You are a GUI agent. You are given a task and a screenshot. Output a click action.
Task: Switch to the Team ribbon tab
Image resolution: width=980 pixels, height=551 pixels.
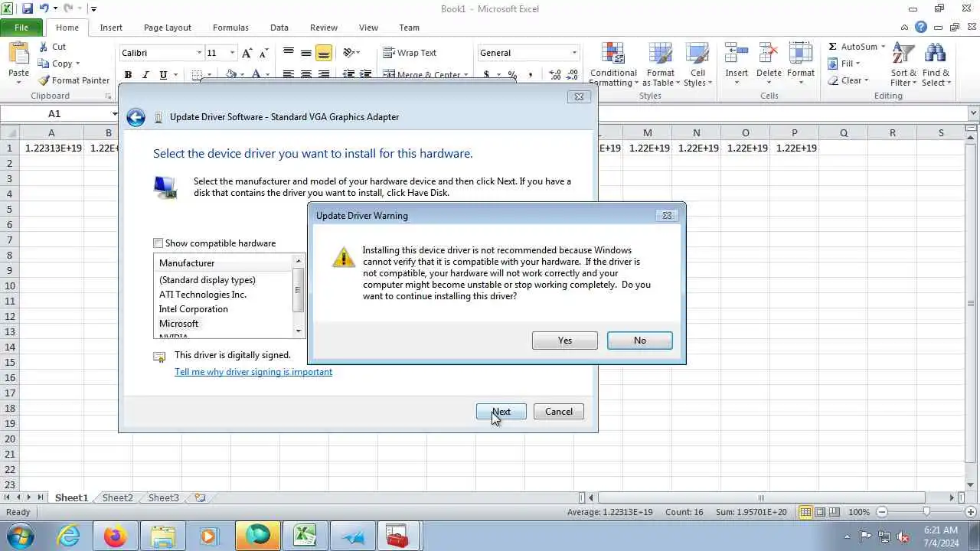(409, 28)
